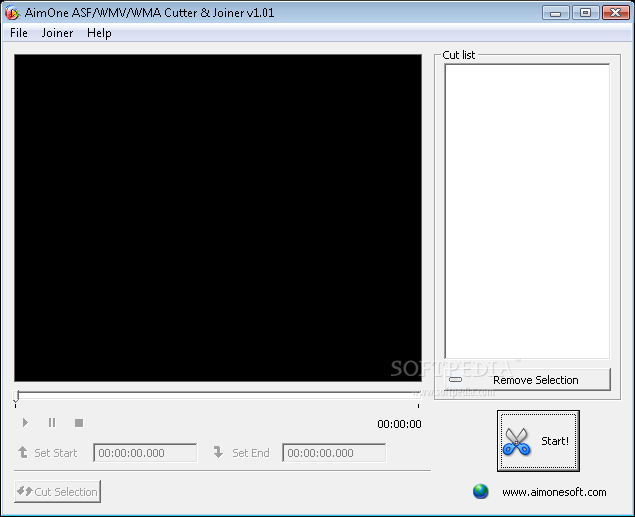Close the AimOne window

(x=616, y=13)
